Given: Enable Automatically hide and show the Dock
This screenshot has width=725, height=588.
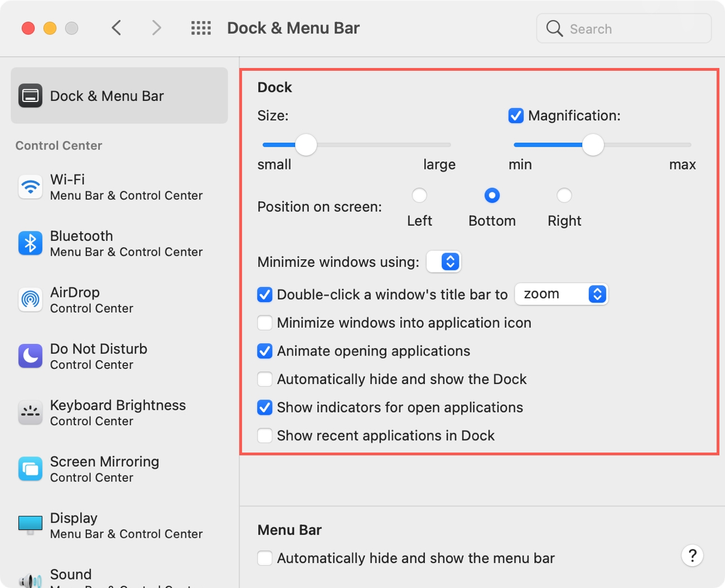Looking at the screenshot, I should point(265,380).
